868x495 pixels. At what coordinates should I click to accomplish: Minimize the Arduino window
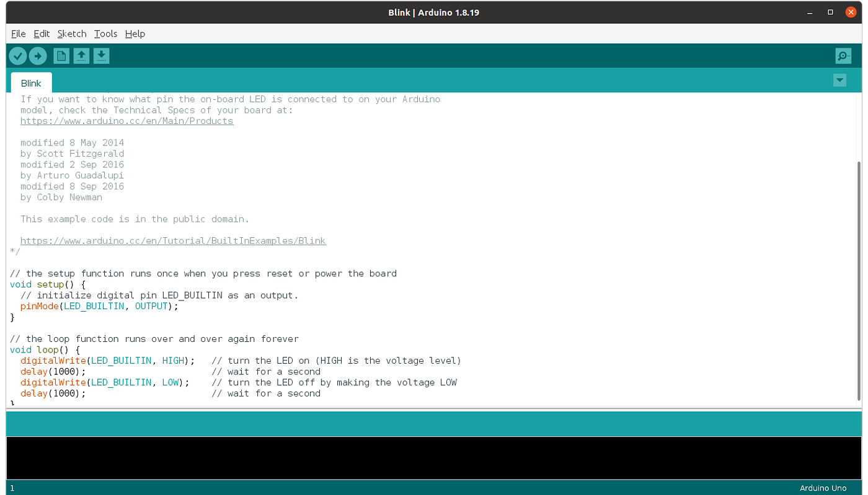pyautogui.click(x=810, y=12)
